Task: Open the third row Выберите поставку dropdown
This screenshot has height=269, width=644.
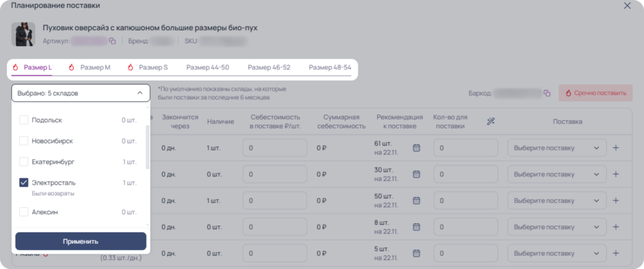Action: tap(557, 200)
